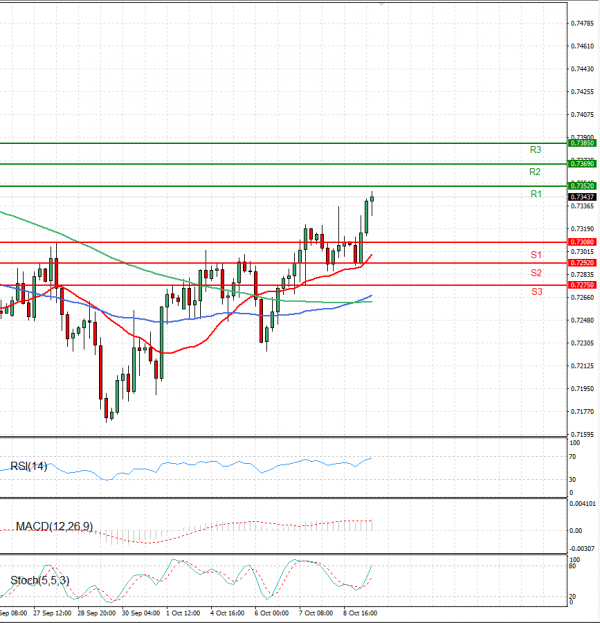Image resolution: width=600 pixels, height=623 pixels.
Task: Click the MACD(12,26,9) indicator label
Action: (x=54, y=527)
